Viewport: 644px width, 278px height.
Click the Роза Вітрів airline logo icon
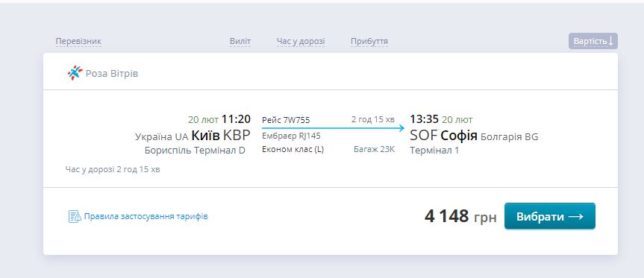click(x=75, y=73)
